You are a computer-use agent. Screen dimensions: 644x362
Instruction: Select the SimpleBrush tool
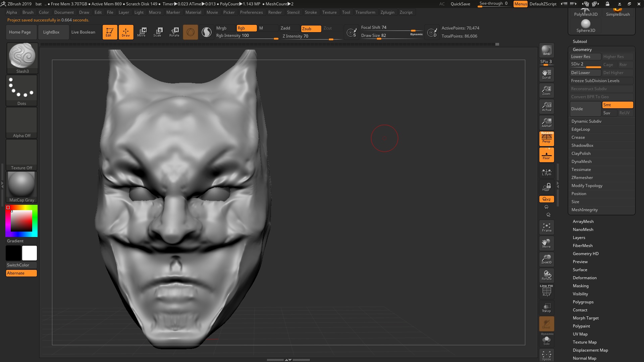(618, 13)
